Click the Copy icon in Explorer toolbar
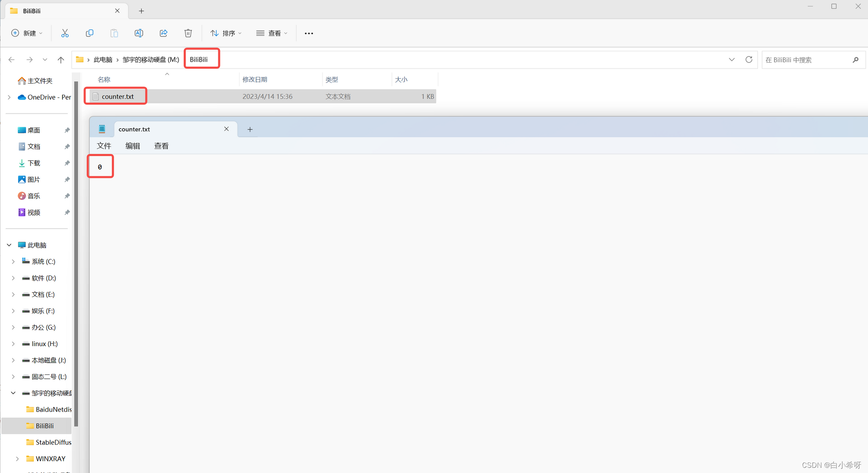 (89, 33)
